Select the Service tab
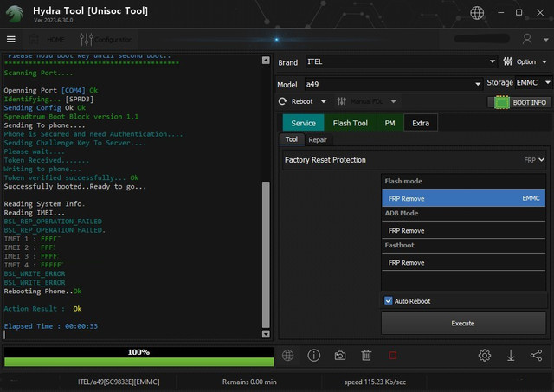The width and height of the screenshot is (554, 392). [x=303, y=123]
